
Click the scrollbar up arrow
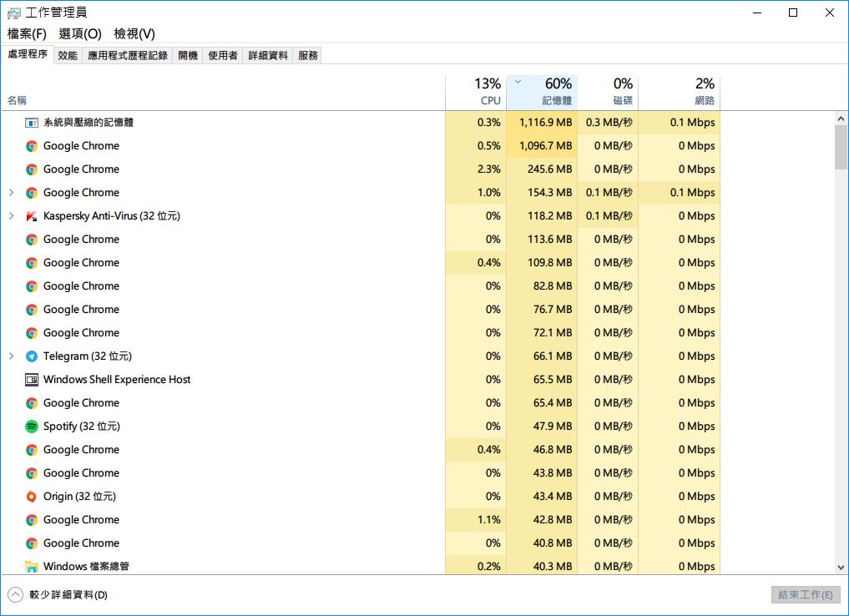click(841, 118)
